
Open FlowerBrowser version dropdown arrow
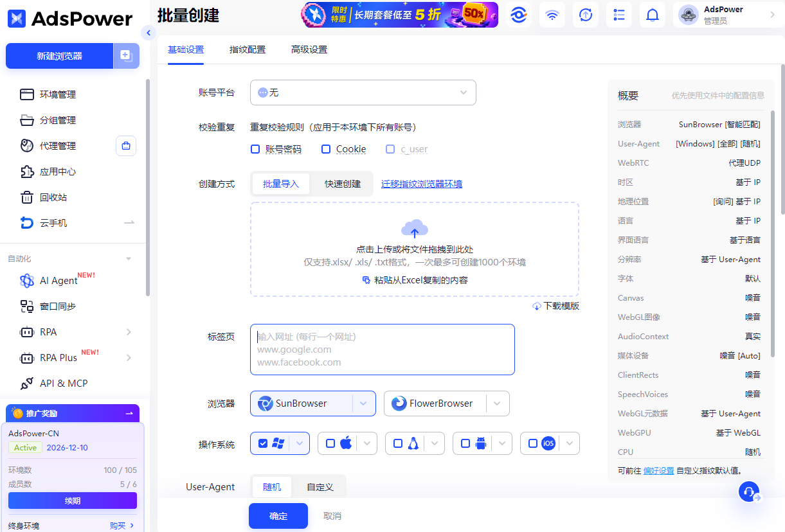tap(498, 403)
